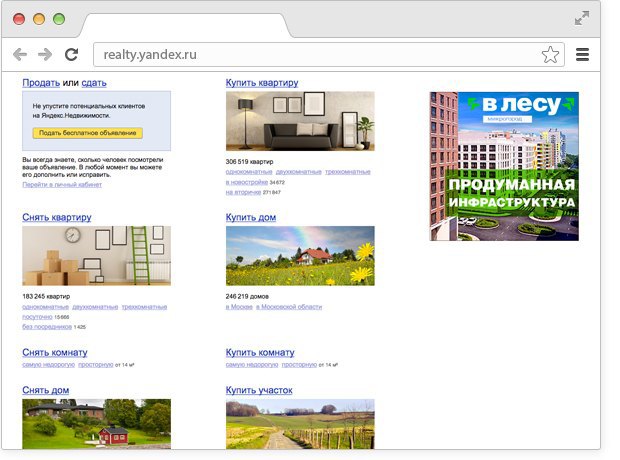Open the 'Купить квартиру' heading link
Viewport: 620px width, 460px height.
pyautogui.click(x=262, y=82)
